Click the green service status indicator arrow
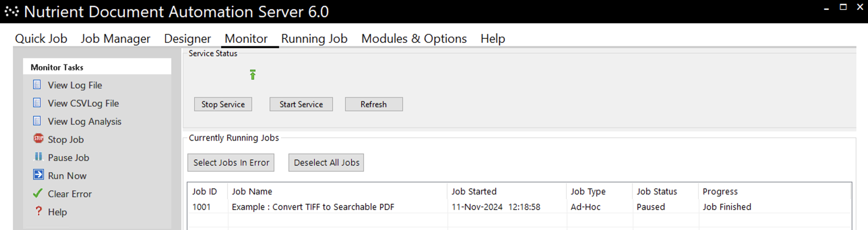 252,74
